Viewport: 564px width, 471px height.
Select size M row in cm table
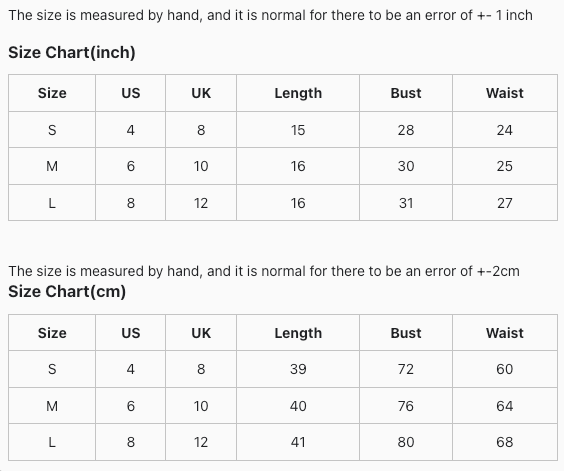[x=283, y=406]
